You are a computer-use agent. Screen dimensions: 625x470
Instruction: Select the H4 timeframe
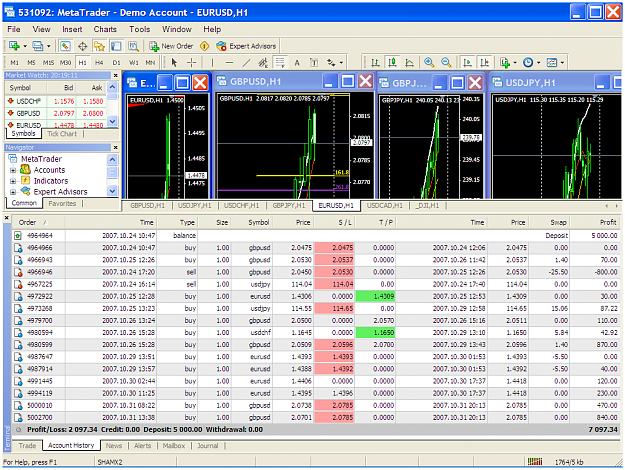[99, 63]
